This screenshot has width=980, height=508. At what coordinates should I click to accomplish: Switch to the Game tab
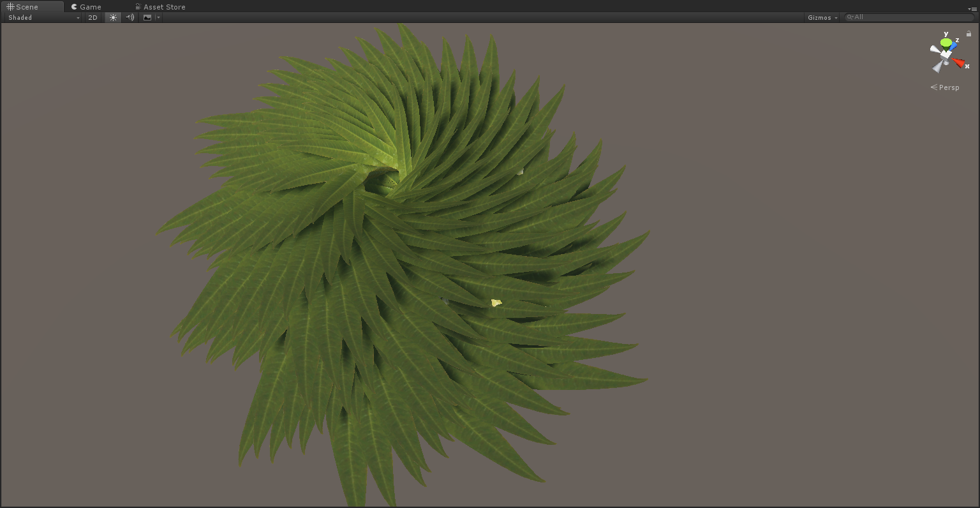(86, 7)
